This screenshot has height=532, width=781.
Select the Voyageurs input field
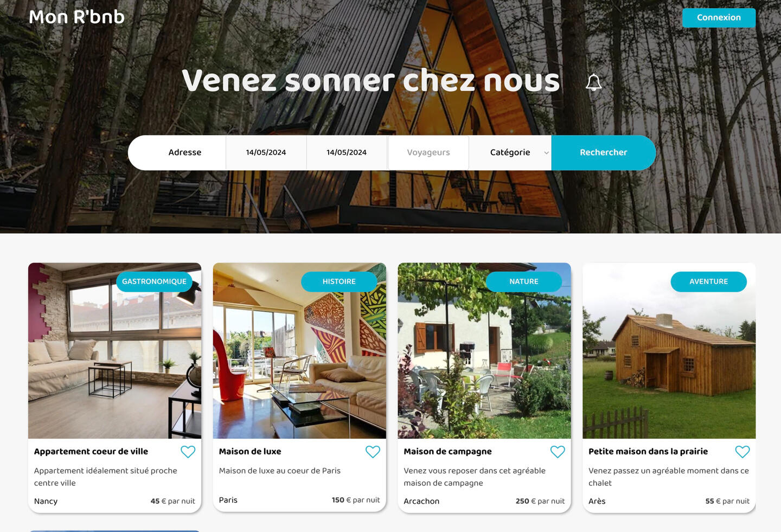428,152
